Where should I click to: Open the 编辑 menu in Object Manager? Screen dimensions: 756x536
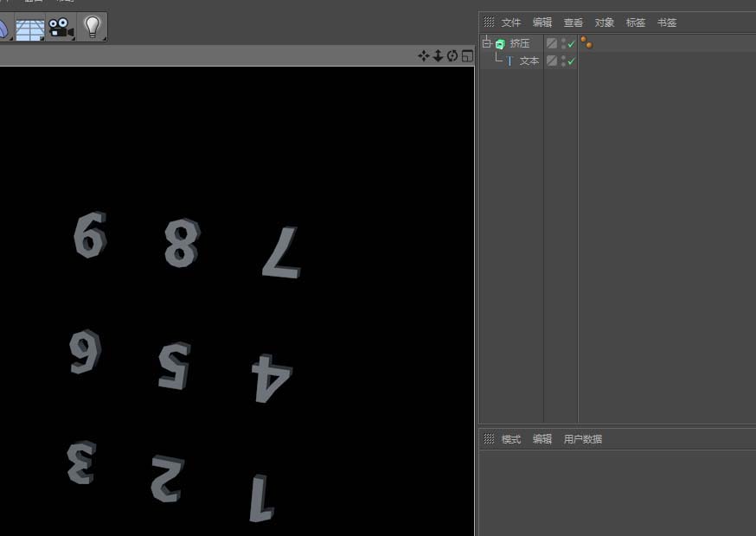pos(542,22)
